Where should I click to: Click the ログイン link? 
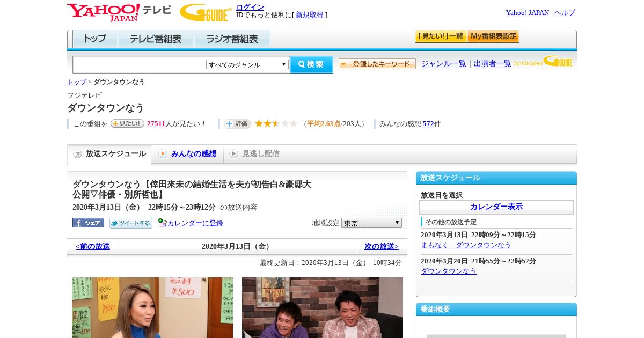coord(250,7)
